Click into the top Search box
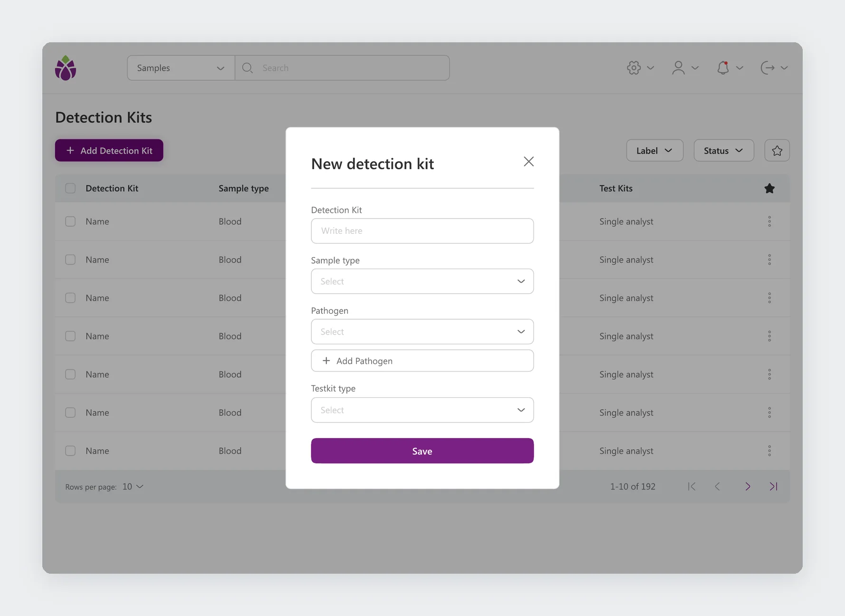 342,68
